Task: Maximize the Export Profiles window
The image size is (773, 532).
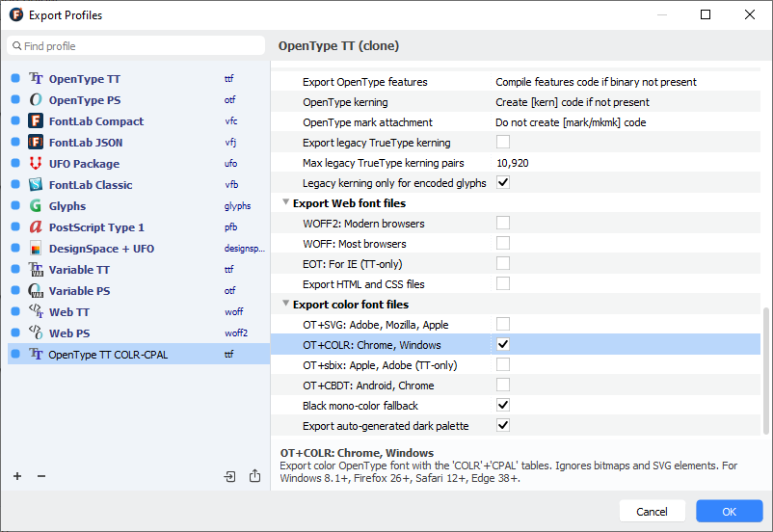Action: pos(706,14)
